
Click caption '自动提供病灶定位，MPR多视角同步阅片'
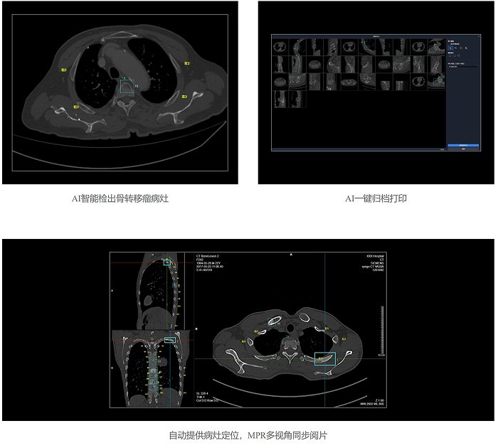248,435
